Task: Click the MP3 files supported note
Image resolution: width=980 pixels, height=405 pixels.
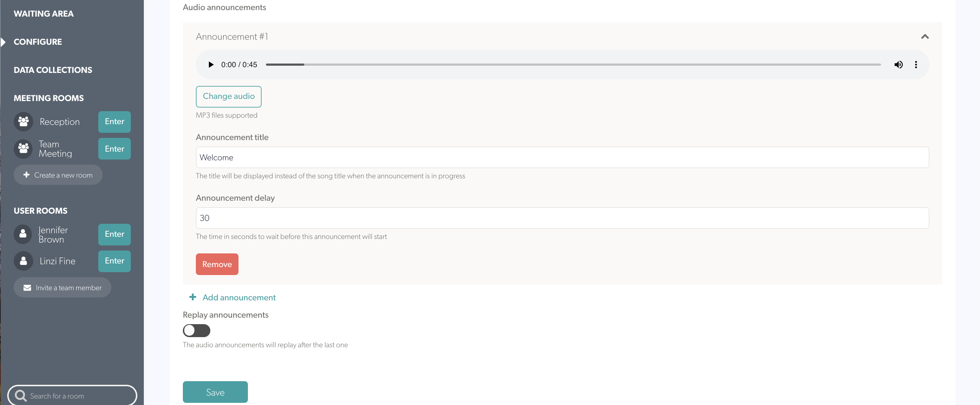Action: [x=226, y=115]
